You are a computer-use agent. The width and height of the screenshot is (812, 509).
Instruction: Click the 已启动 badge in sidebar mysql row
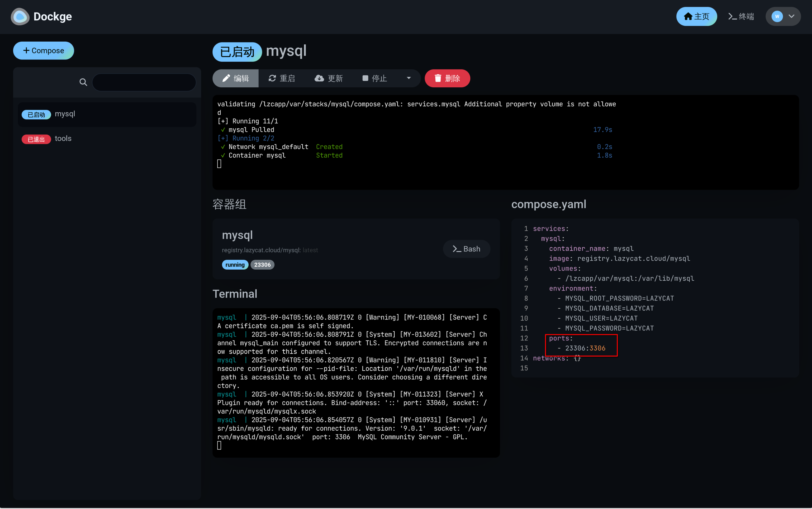tap(36, 115)
